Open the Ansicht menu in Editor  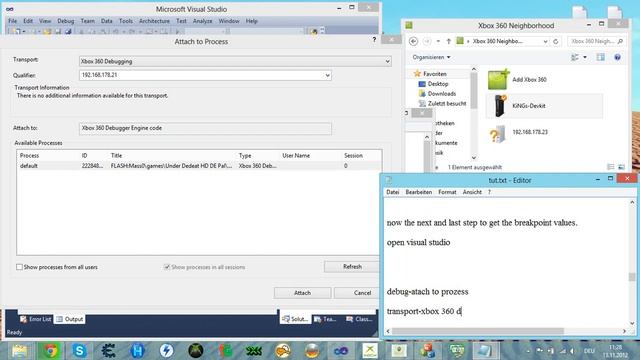pyautogui.click(x=472, y=192)
